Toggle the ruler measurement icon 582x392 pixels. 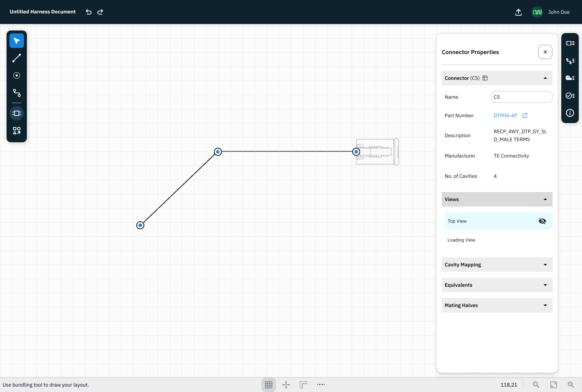tap(303, 385)
